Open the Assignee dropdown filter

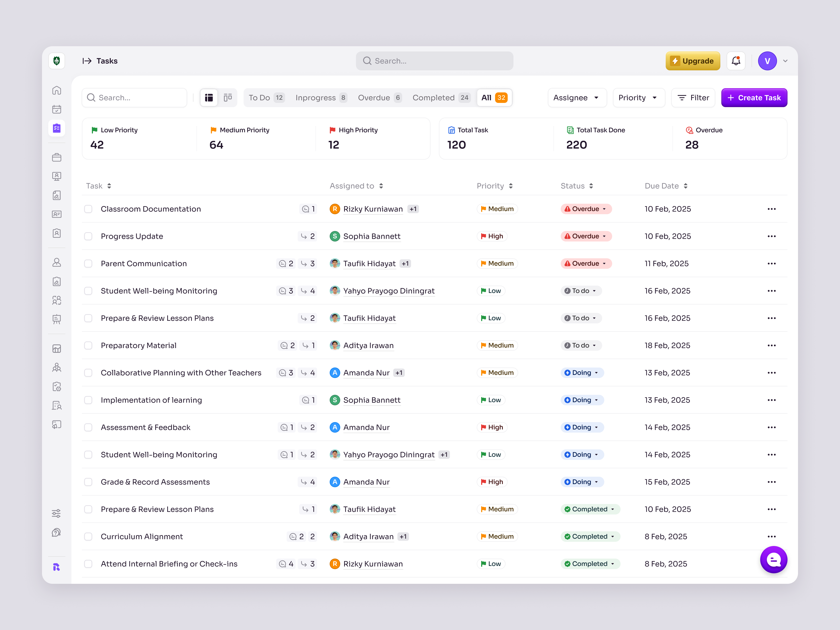[577, 97]
